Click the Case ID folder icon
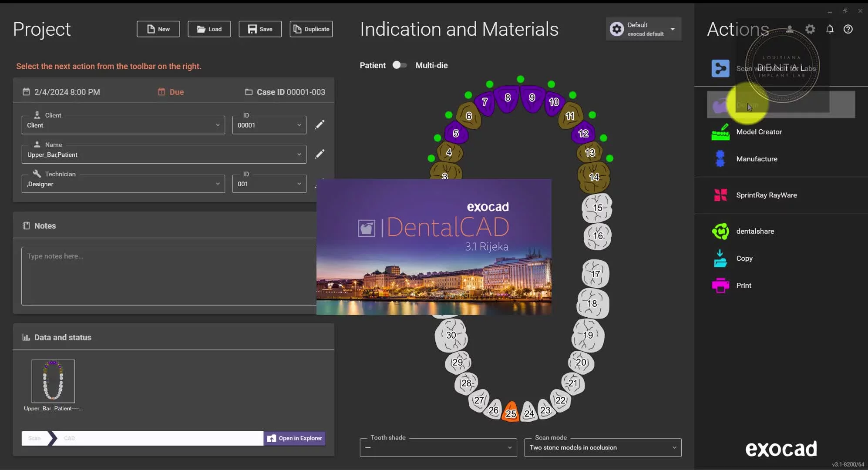This screenshot has width=868, height=470. pyautogui.click(x=249, y=92)
